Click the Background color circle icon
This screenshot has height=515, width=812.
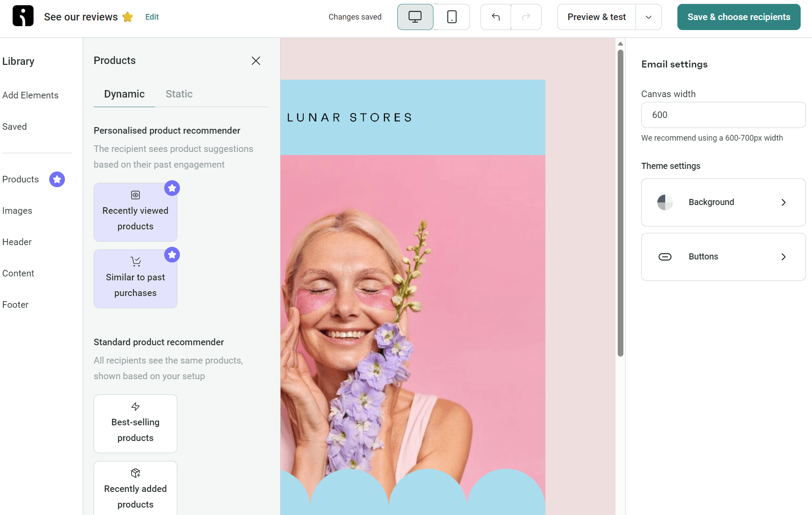[665, 202]
